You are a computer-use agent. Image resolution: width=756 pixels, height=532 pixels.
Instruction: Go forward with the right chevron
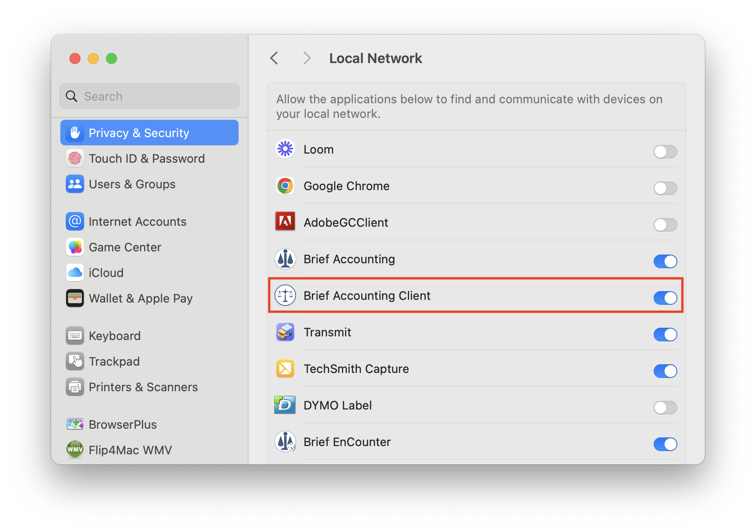coord(307,58)
